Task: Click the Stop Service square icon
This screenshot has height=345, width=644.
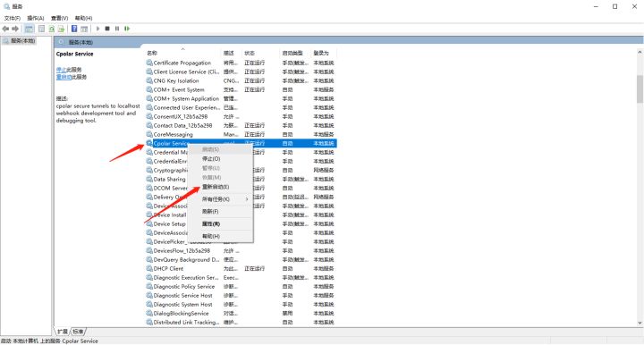Action: [107, 29]
